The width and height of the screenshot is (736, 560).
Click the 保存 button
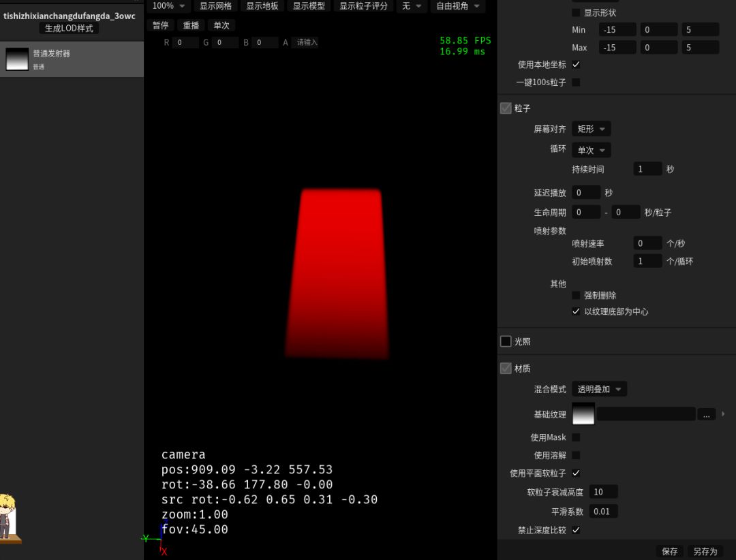tap(669, 551)
